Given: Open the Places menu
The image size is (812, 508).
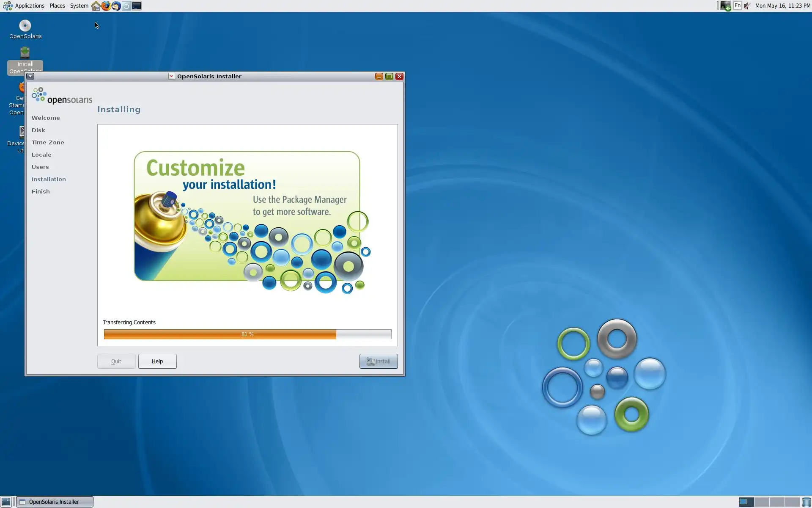Looking at the screenshot, I should 57,6.
